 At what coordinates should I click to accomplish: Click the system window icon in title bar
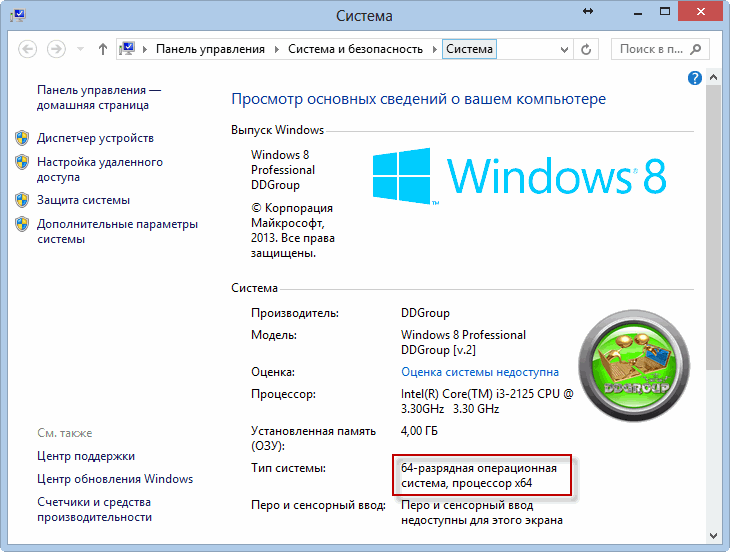(x=18, y=15)
